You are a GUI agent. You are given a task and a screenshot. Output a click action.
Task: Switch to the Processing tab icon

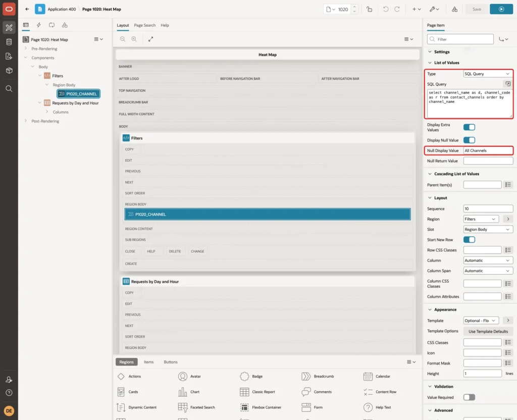pyautogui.click(x=51, y=25)
